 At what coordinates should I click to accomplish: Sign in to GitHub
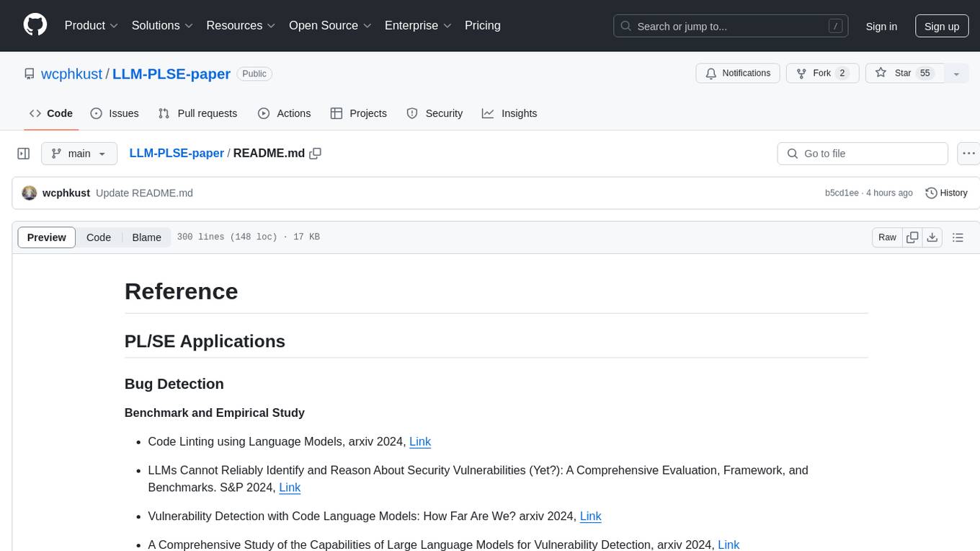[x=881, y=26]
